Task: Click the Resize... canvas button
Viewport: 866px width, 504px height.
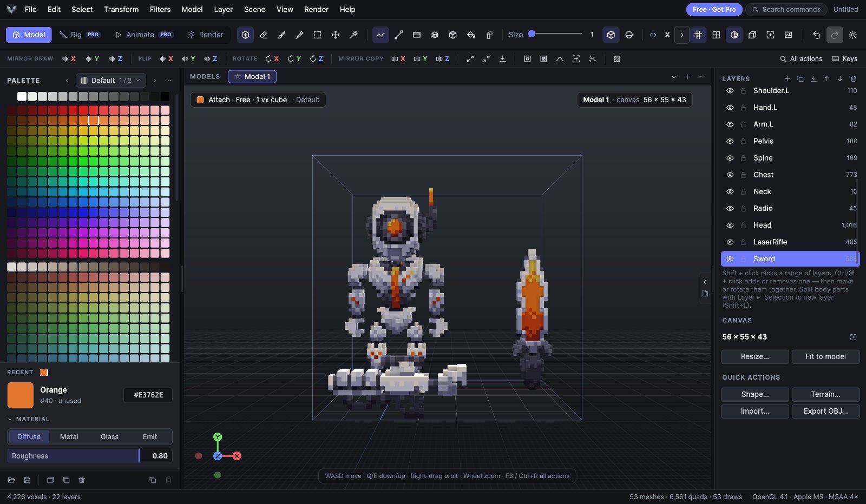Action: [755, 356]
